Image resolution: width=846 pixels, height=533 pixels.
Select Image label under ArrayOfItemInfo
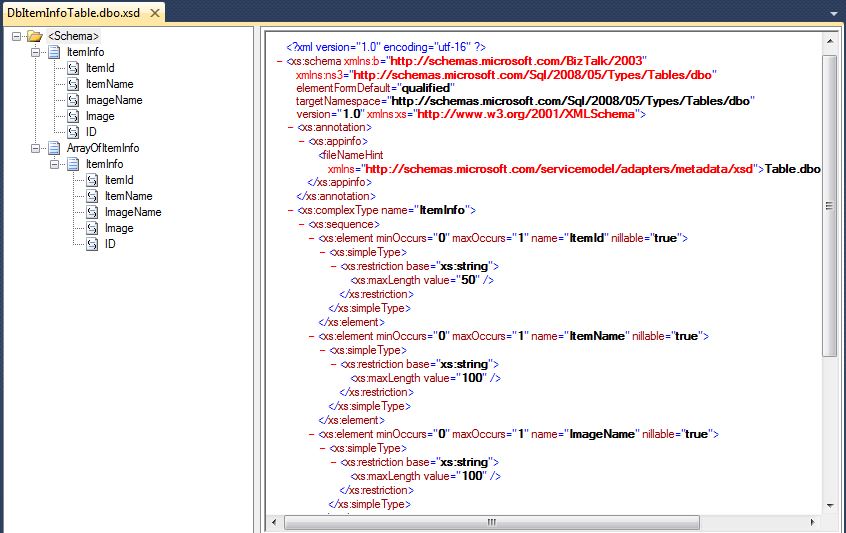point(119,228)
